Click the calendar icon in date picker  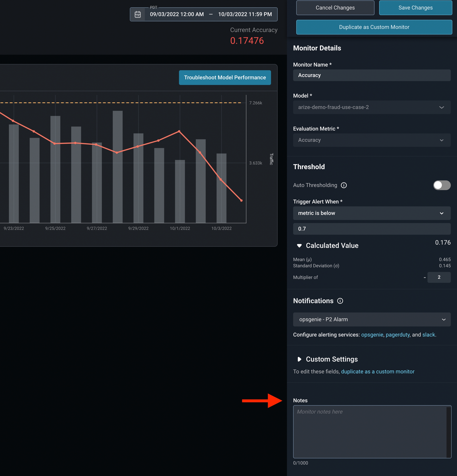[138, 14]
